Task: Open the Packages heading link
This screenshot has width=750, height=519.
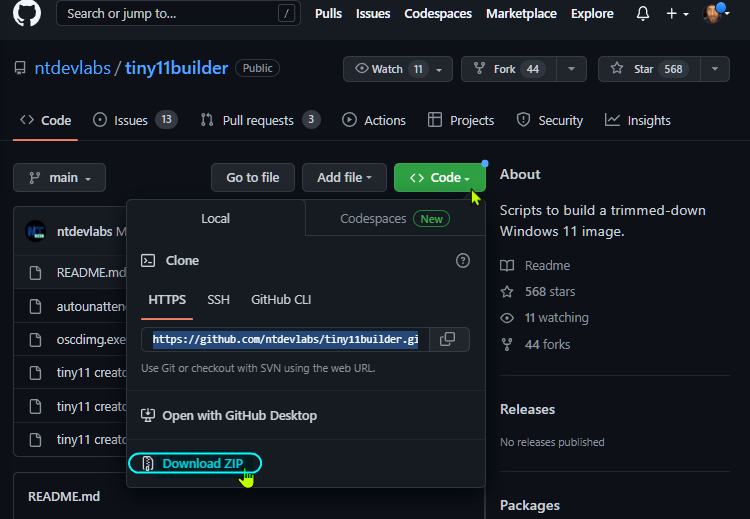Action: click(529, 506)
